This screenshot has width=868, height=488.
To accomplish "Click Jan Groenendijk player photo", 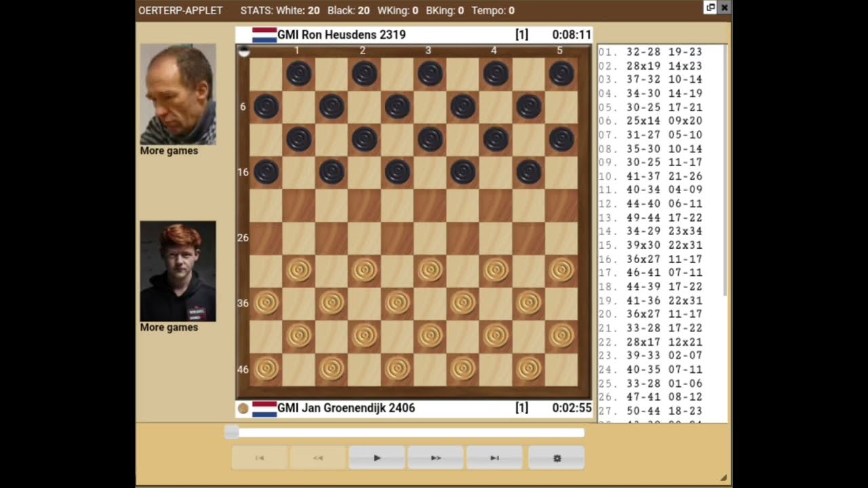I will 178,271.
